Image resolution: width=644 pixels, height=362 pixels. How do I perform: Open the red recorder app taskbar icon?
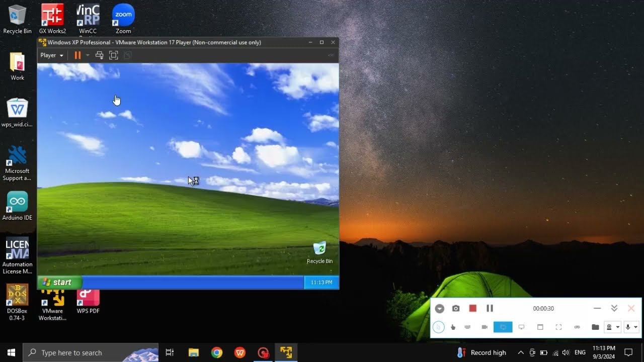point(263,352)
